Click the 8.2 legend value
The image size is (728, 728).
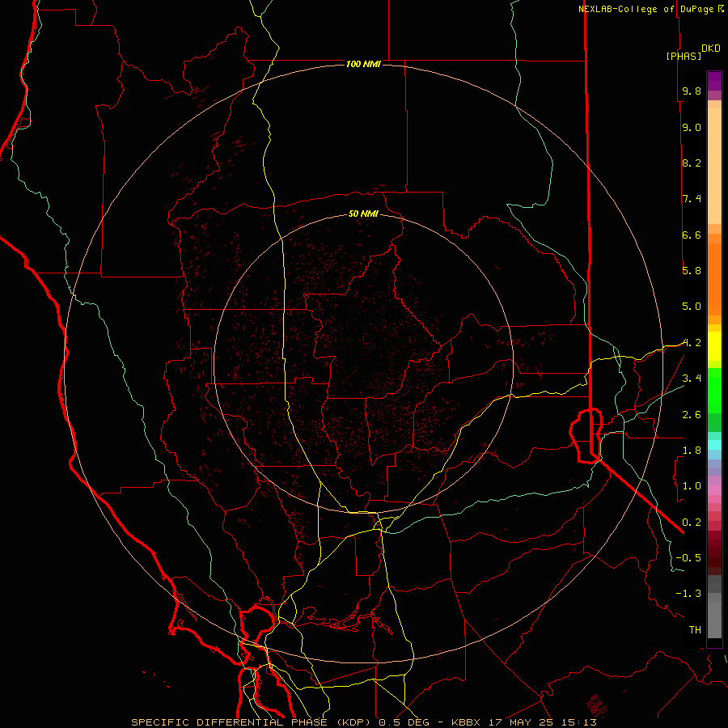(692, 163)
